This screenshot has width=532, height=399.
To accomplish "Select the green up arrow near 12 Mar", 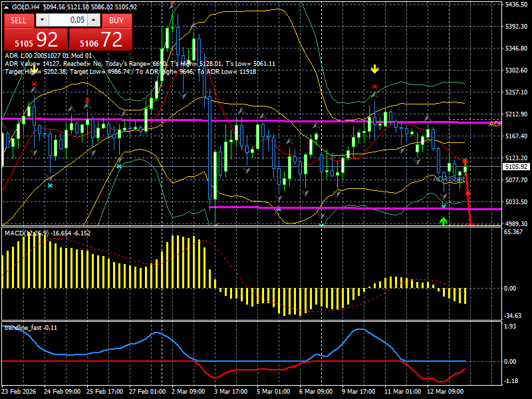I will 443,221.
